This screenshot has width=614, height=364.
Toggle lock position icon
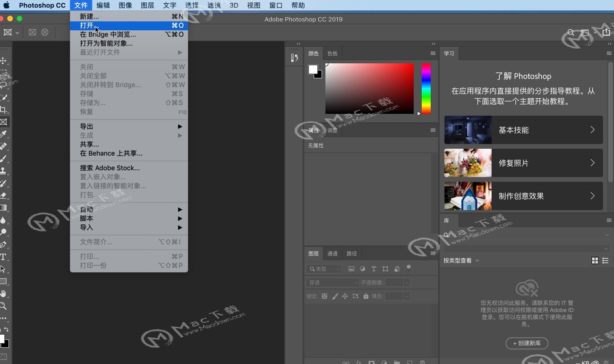[345, 296]
